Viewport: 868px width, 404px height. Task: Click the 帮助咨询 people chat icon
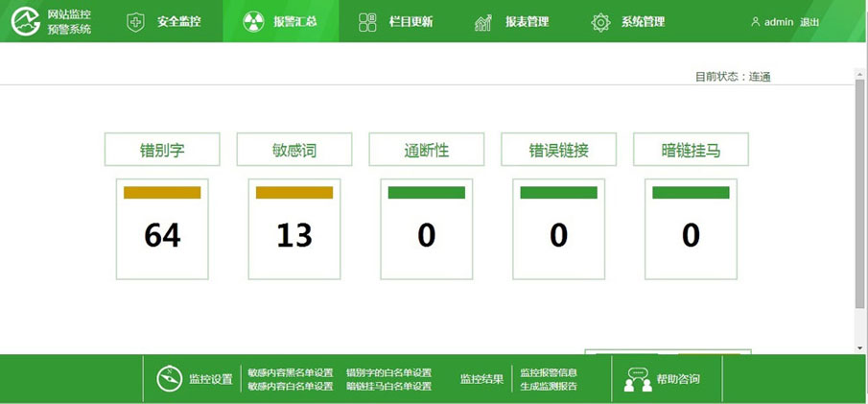pyautogui.click(x=638, y=380)
